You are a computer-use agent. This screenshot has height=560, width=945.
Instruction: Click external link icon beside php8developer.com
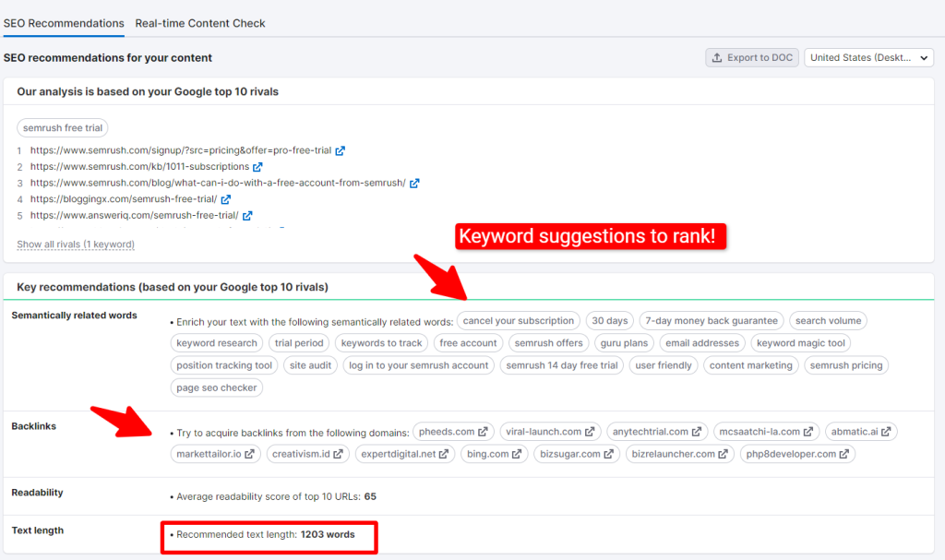[844, 454]
